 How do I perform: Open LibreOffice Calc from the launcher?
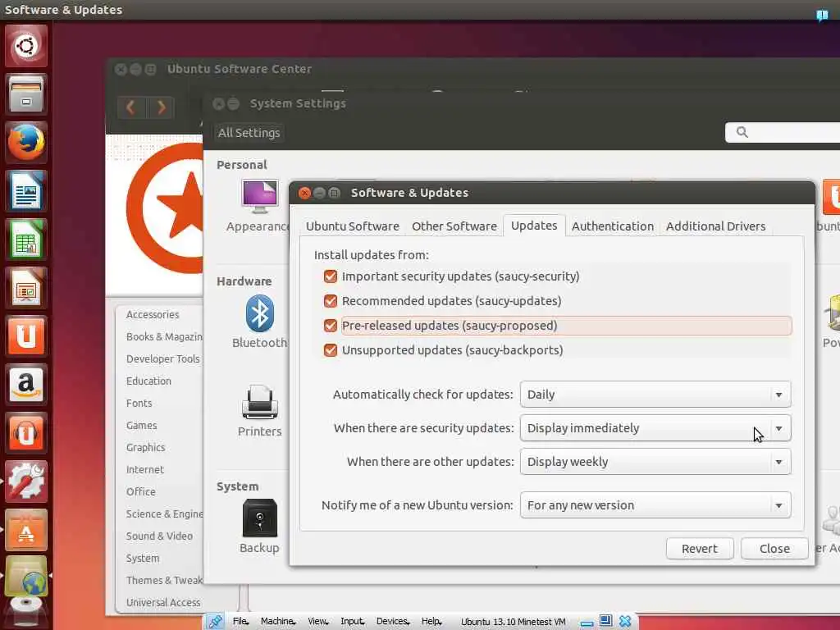click(x=26, y=240)
